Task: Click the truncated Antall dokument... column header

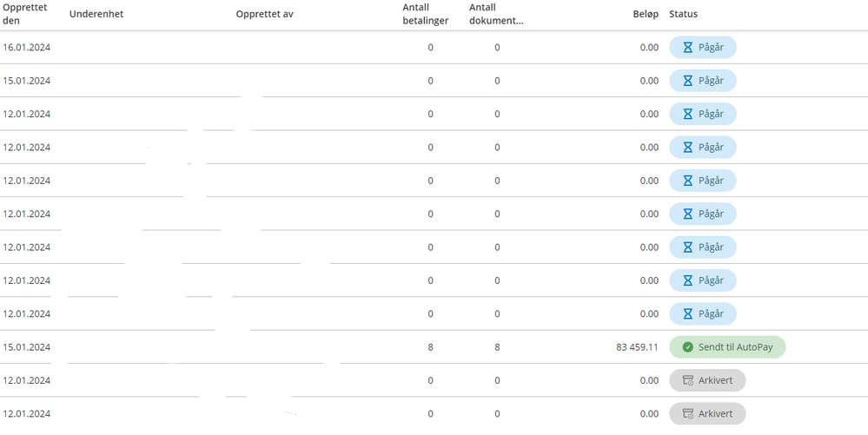Action: [496, 15]
